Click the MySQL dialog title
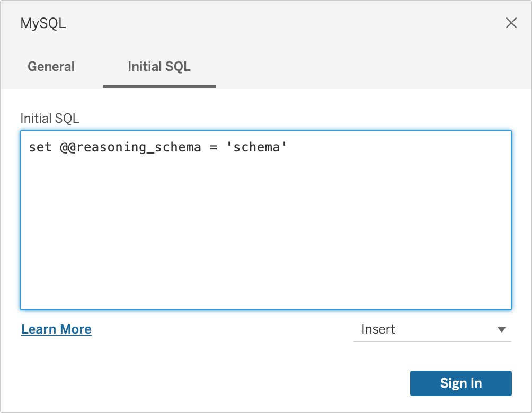This screenshot has height=413, width=532. (43, 23)
